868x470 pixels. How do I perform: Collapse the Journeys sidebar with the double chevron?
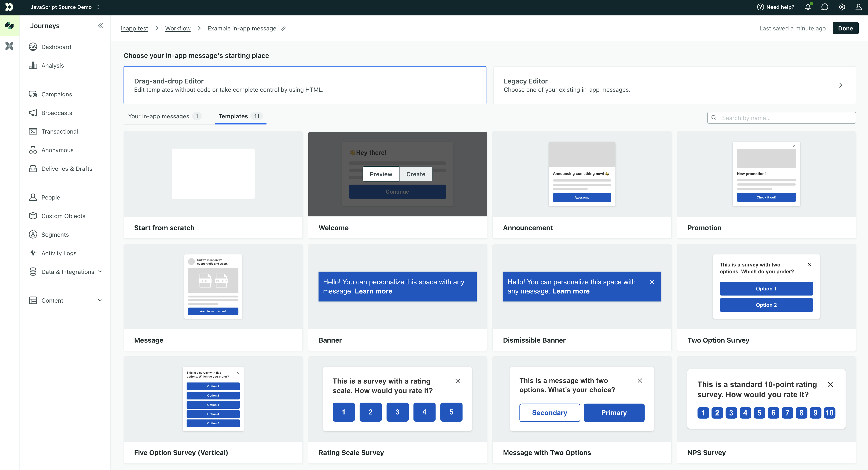pos(100,26)
